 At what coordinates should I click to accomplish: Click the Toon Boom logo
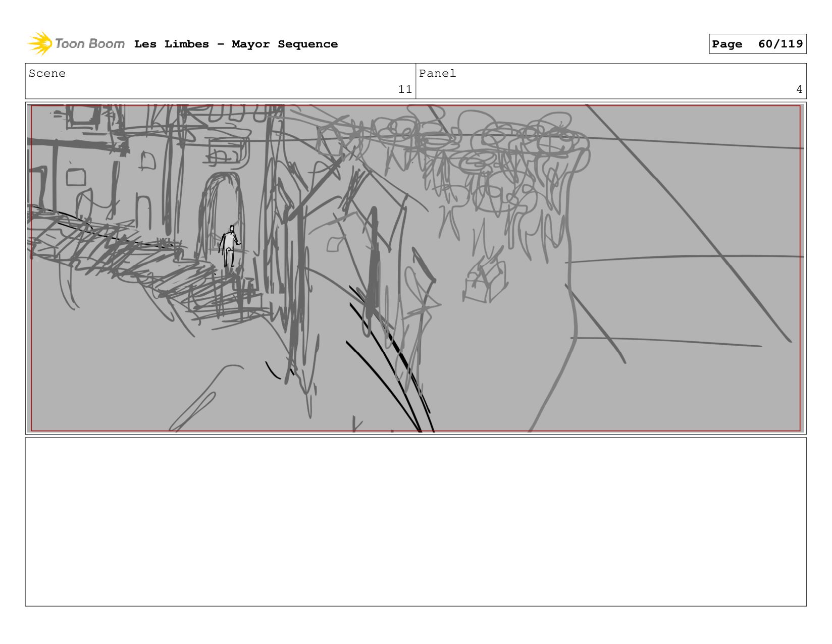[76, 44]
